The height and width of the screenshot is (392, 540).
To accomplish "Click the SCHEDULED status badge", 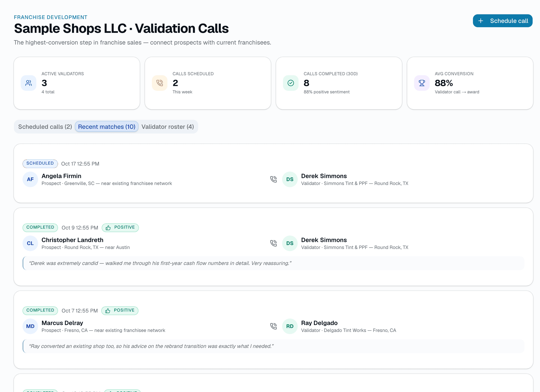I will 40,163.
